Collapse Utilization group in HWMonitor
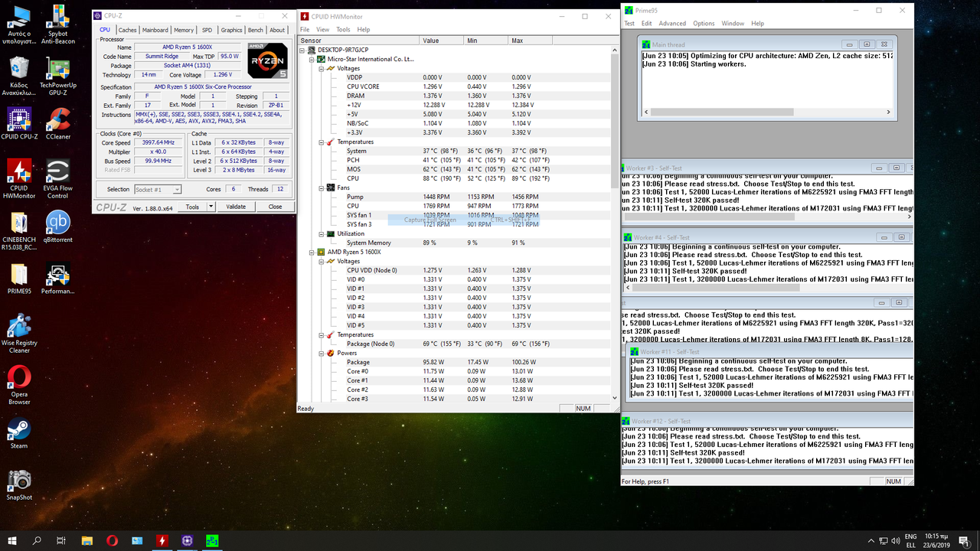 [322, 233]
